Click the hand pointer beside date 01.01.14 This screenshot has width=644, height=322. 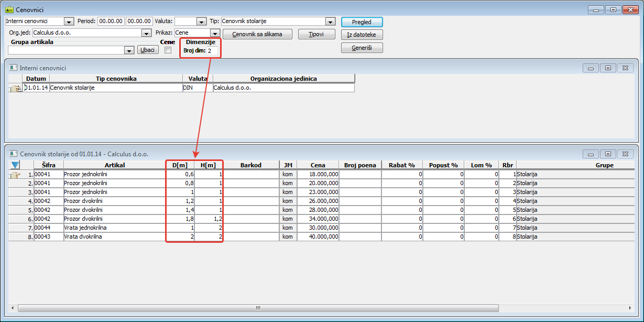click(16, 88)
